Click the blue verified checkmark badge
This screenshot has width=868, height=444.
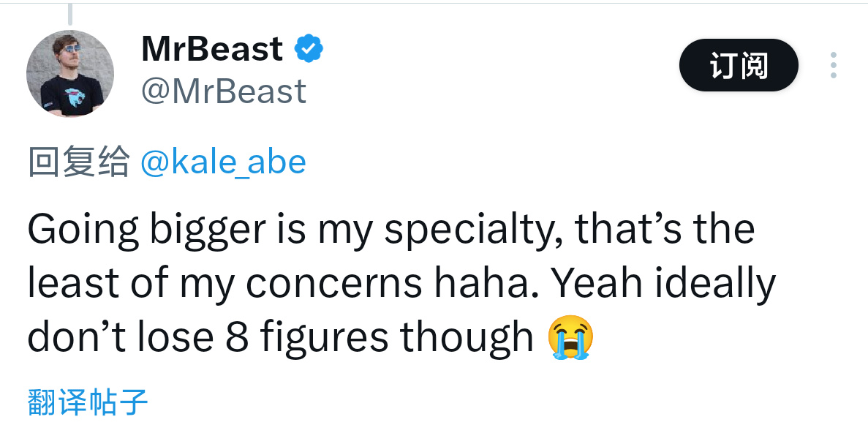coord(309,48)
